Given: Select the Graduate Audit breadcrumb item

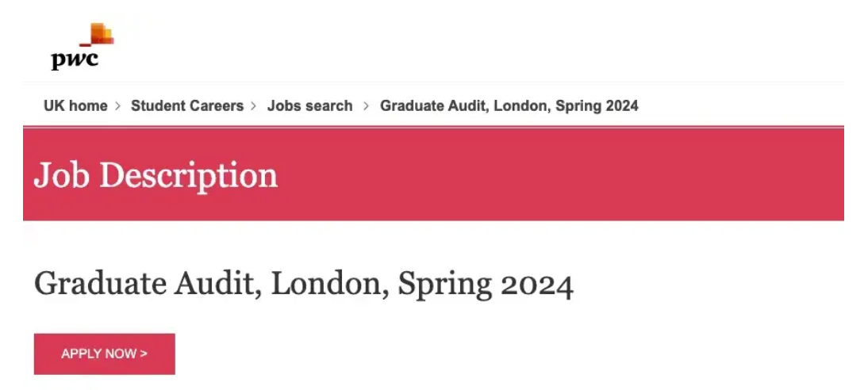Looking at the screenshot, I should [509, 105].
